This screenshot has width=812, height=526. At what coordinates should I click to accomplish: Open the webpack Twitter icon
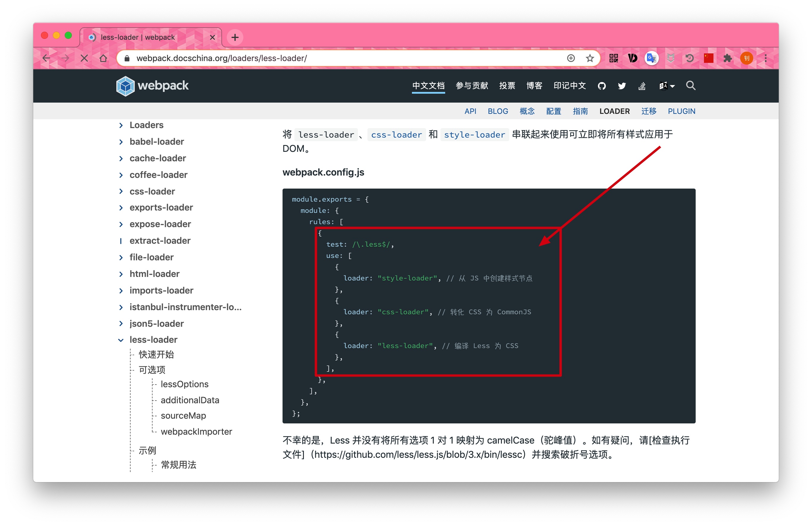point(622,86)
